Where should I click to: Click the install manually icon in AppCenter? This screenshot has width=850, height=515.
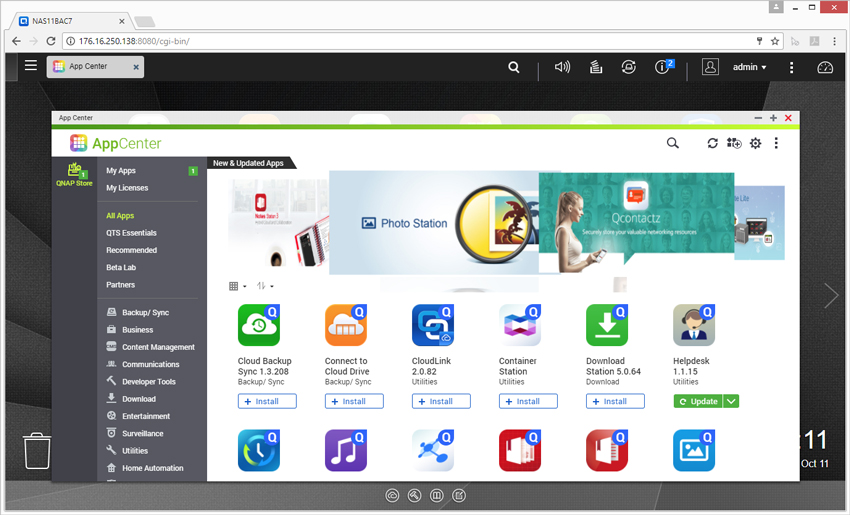point(734,143)
